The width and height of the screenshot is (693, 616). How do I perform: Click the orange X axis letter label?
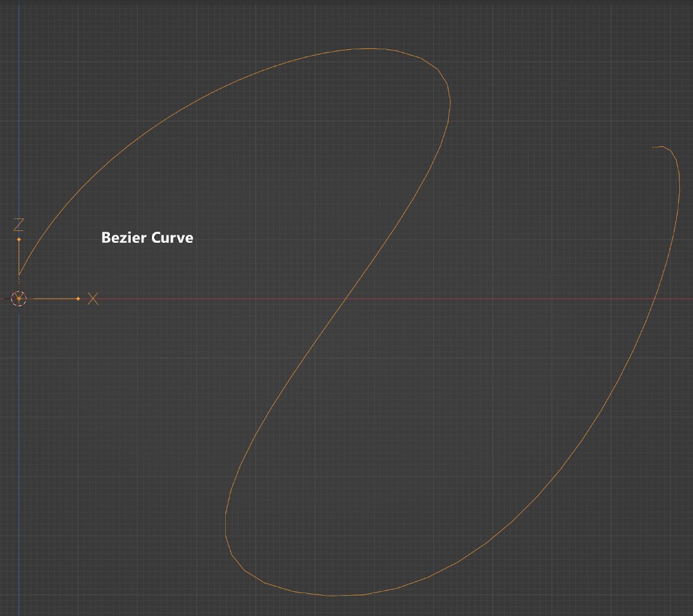click(93, 299)
